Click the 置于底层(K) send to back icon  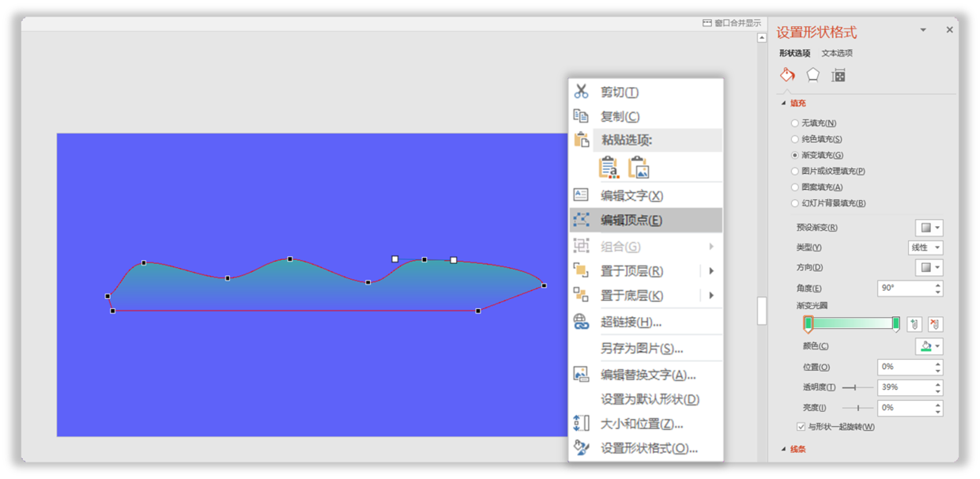(582, 295)
